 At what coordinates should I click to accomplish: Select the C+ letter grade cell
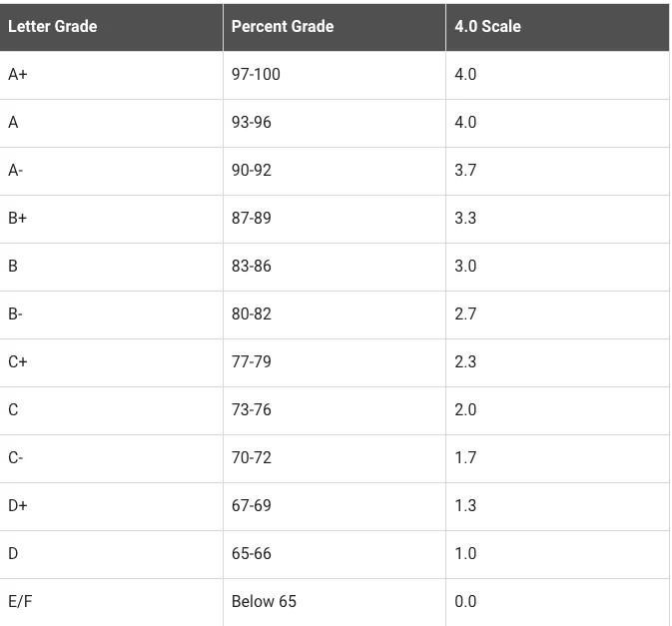[18, 362]
